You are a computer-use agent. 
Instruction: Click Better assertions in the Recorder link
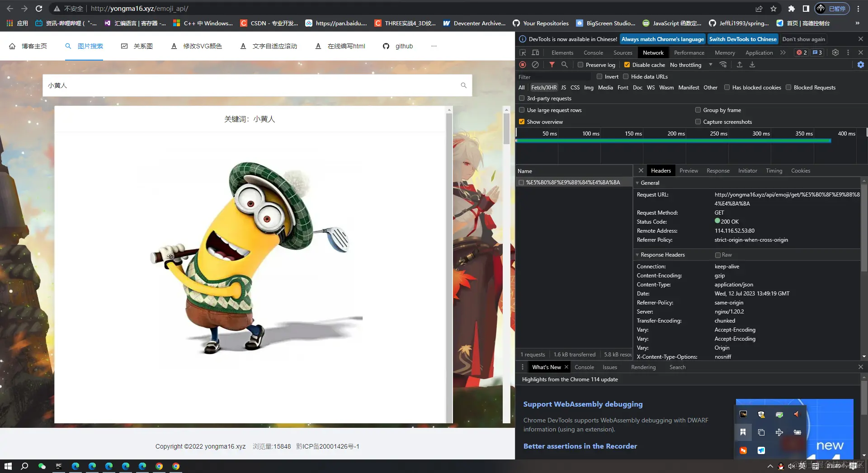click(x=580, y=446)
